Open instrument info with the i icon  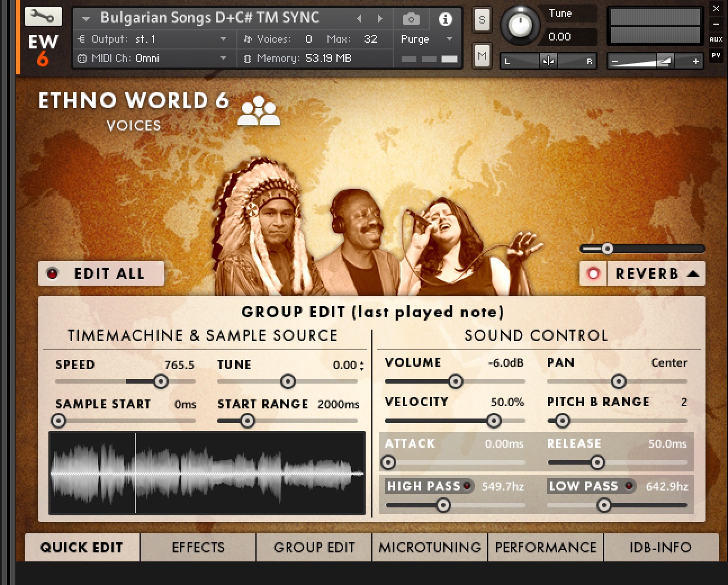point(445,19)
